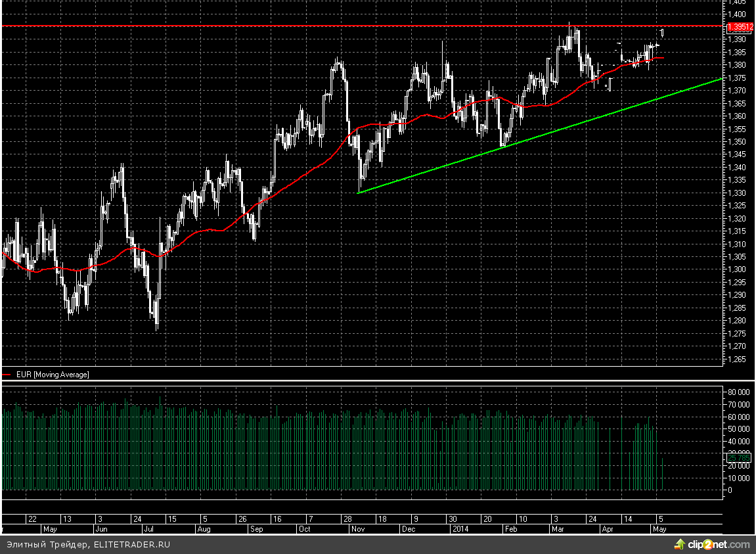Click the Jun month label on time axis
Image resolution: width=756 pixels, height=554 pixels.
(102, 528)
